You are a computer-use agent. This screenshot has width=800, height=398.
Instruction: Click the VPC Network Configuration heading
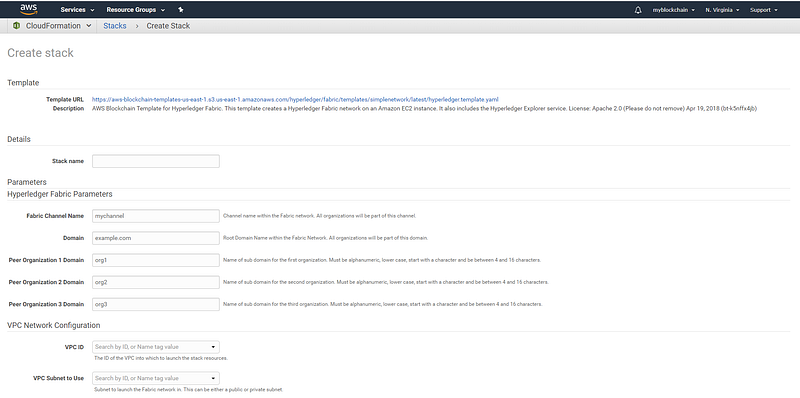pos(54,326)
